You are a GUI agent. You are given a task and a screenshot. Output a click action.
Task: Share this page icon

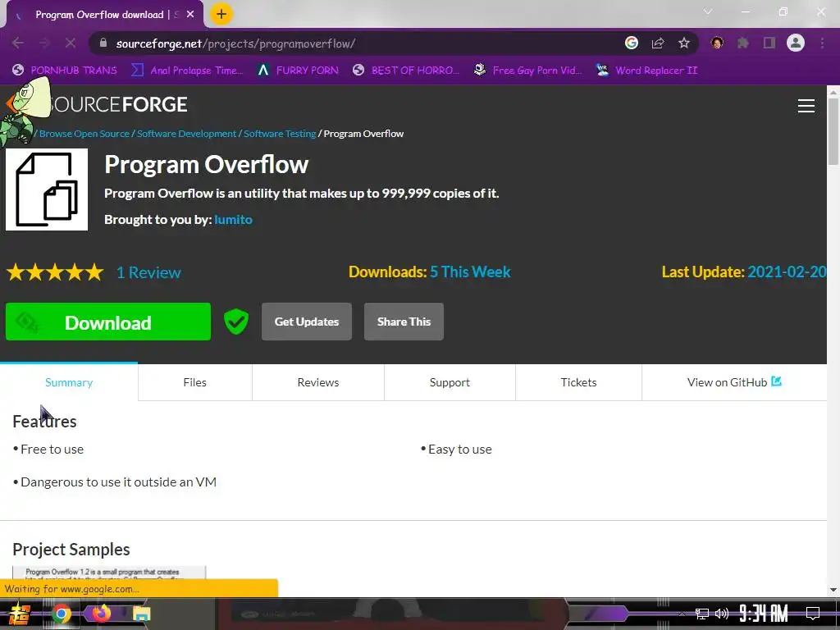658,43
